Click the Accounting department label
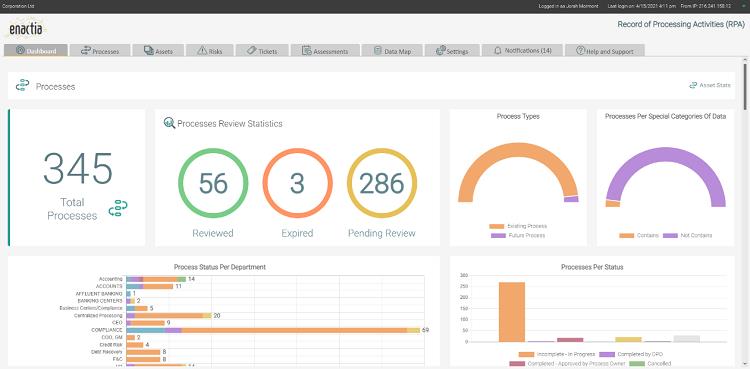 click(111, 279)
